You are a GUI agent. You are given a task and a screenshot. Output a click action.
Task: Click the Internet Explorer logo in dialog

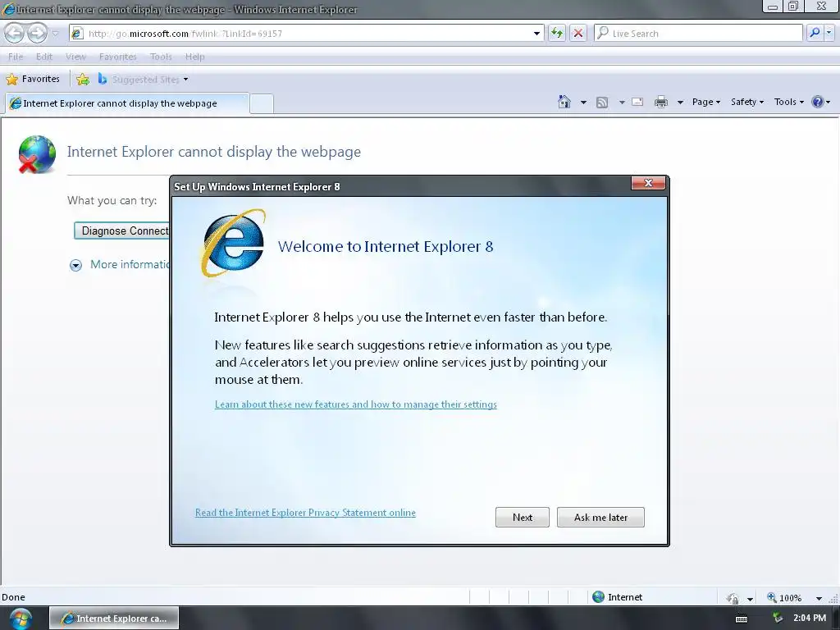pos(234,243)
